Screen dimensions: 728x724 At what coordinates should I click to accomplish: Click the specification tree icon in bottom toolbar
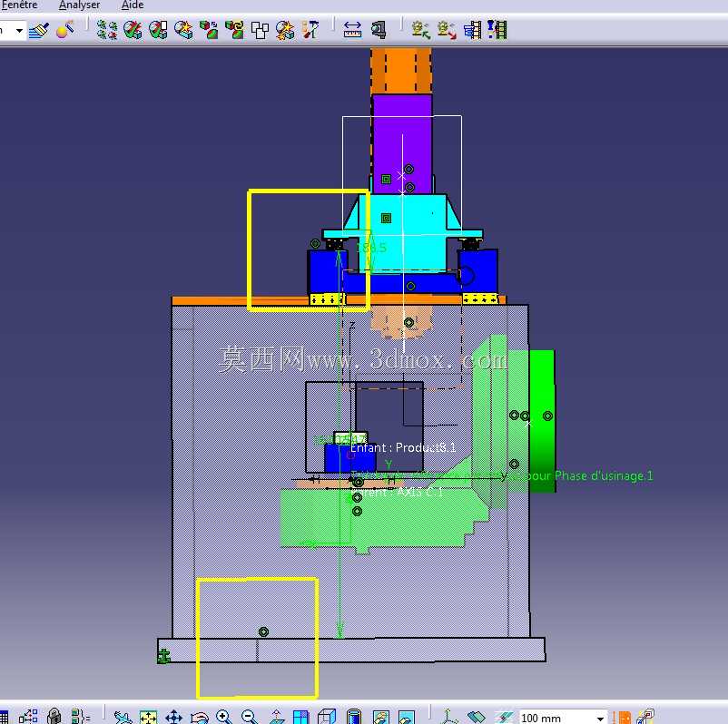pos(29,716)
